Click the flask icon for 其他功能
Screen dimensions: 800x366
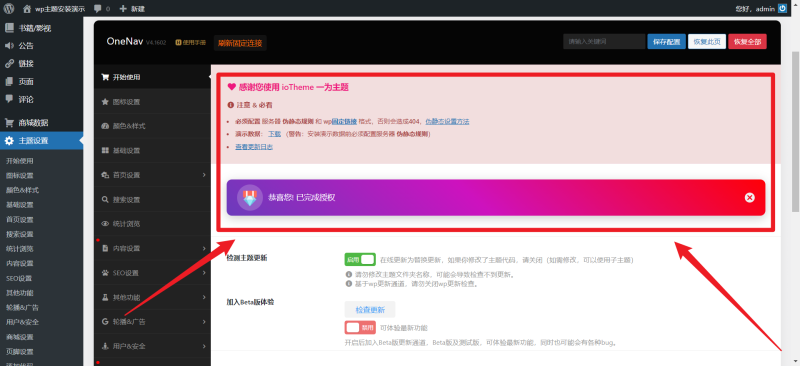tap(105, 297)
